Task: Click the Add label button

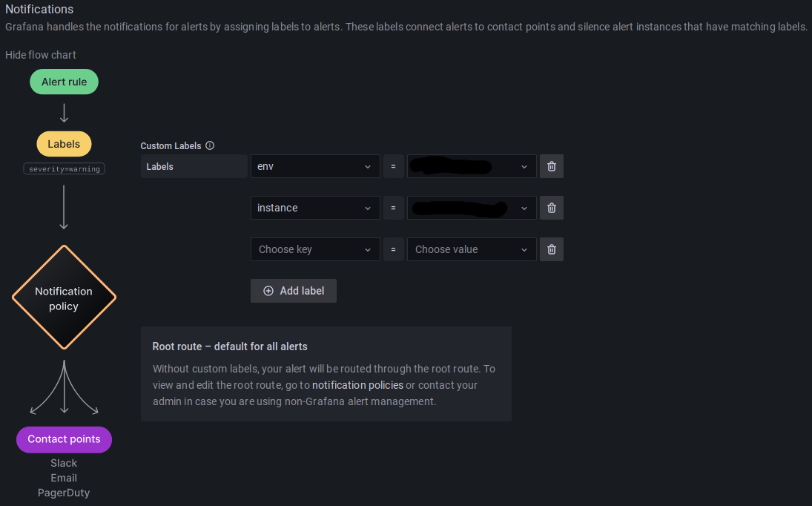Action: pyautogui.click(x=294, y=291)
